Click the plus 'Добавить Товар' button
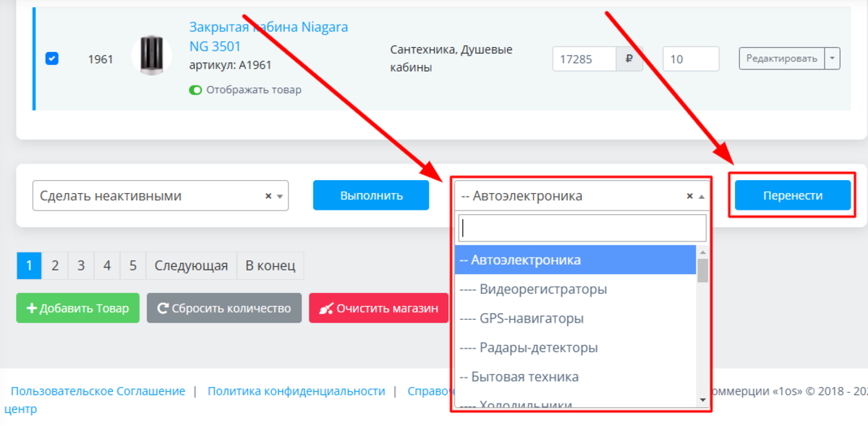The height and width of the screenshot is (426, 868). click(78, 308)
